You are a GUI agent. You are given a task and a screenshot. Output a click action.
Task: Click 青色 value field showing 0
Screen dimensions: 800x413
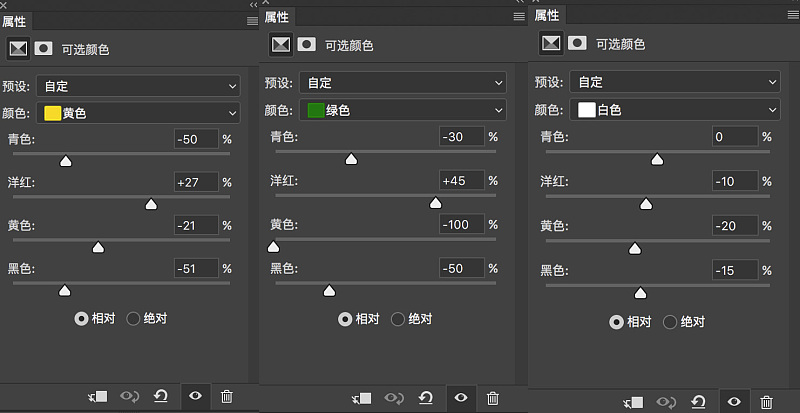735,137
